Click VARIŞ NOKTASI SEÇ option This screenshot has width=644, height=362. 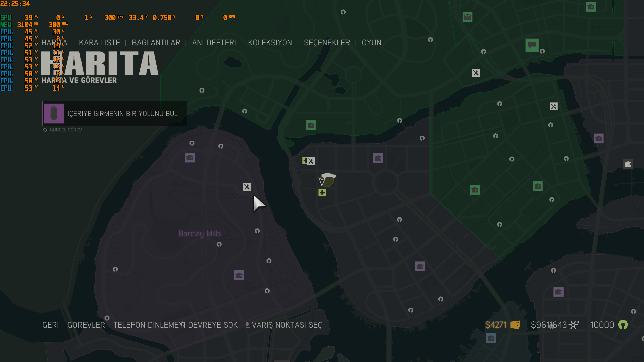pyautogui.click(x=286, y=325)
